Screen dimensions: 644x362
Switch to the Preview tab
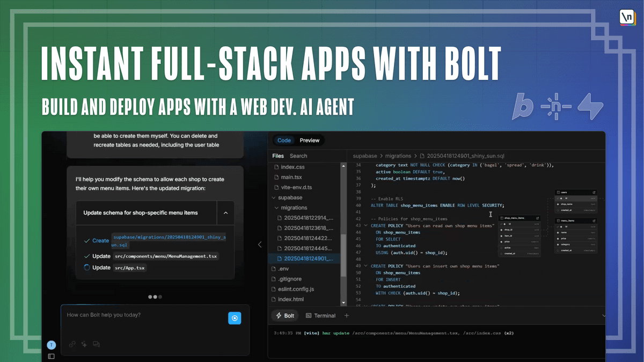310,140
